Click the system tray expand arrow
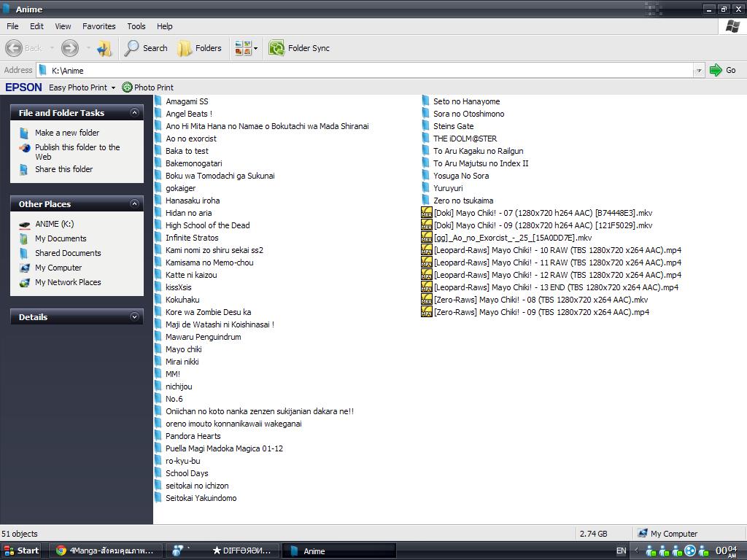This screenshot has height=560, width=747. click(x=636, y=551)
